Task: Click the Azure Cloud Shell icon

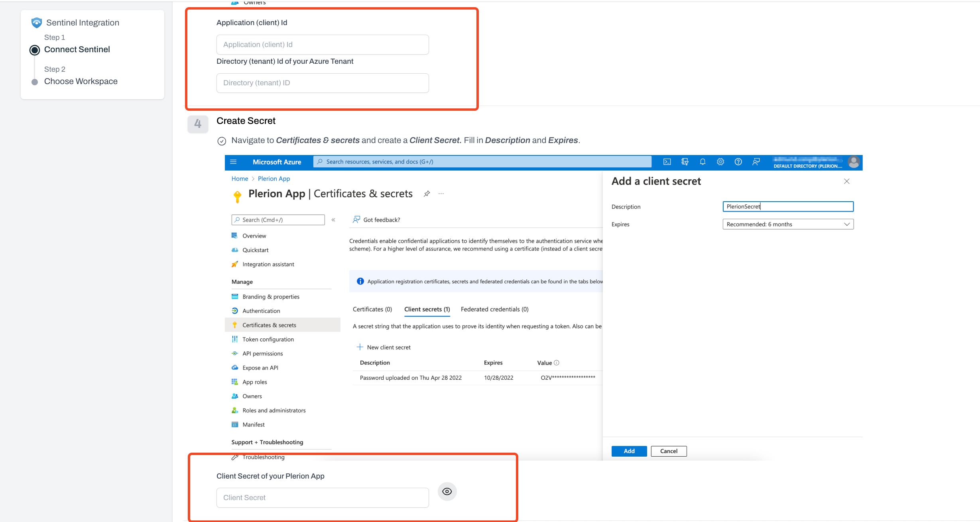Action: [667, 162]
